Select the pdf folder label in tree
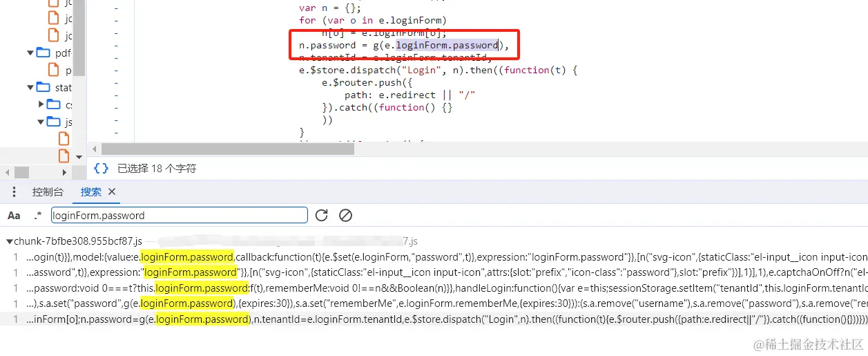The height and width of the screenshot is (356, 868). tap(63, 53)
